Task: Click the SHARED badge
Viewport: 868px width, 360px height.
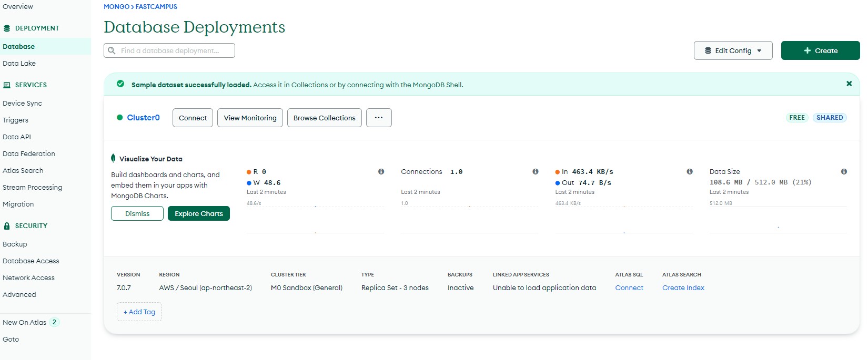Action: 830,118
